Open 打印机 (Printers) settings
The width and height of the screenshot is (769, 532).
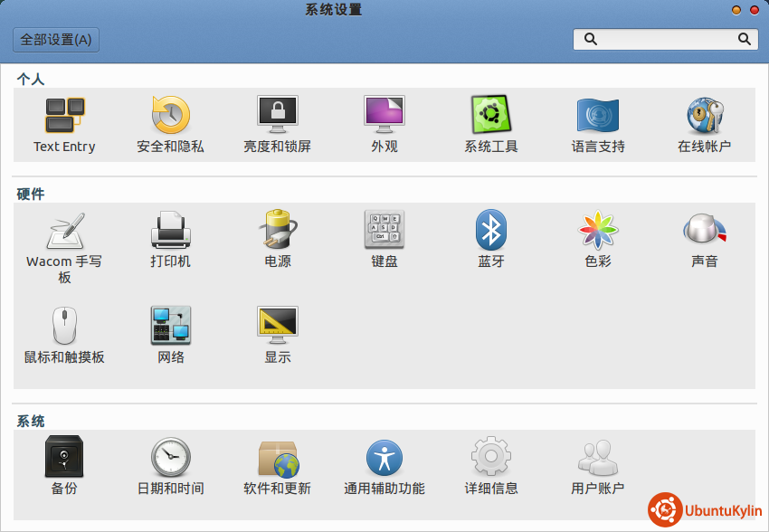[x=170, y=232]
